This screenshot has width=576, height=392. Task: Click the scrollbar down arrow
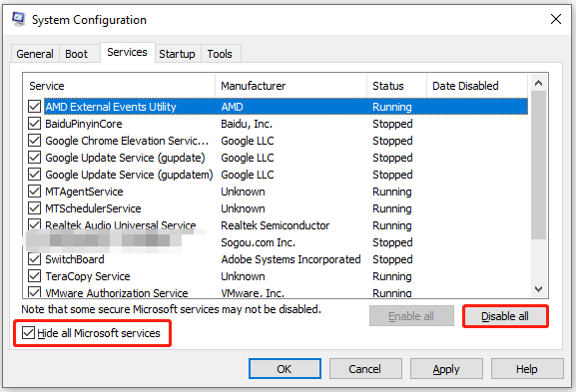tap(538, 289)
